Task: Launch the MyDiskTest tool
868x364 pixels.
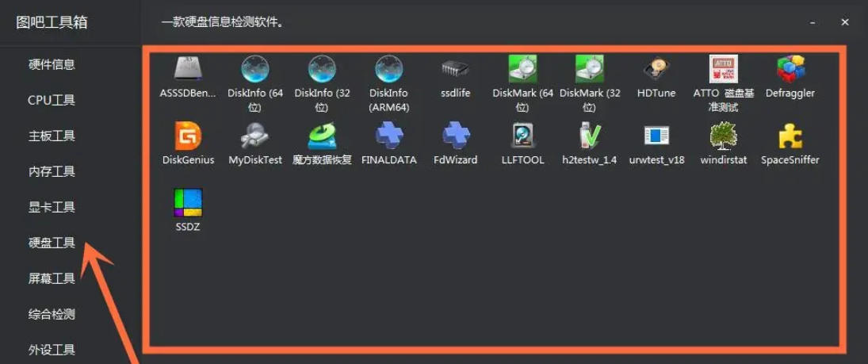Action: coord(255,136)
